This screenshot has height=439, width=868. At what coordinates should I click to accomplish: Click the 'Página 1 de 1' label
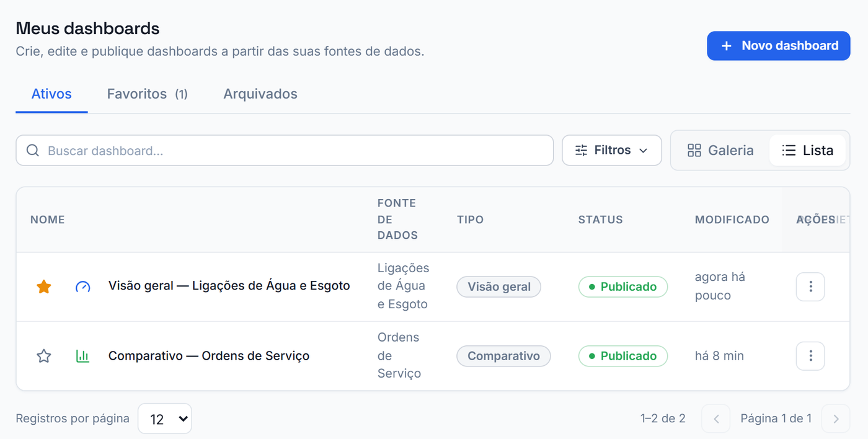tap(776, 419)
